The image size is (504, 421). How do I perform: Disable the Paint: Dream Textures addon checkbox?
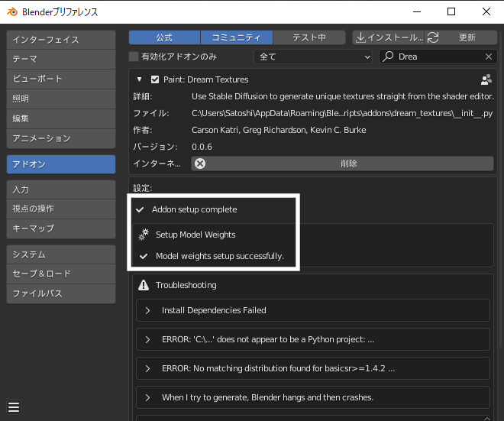[155, 79]
